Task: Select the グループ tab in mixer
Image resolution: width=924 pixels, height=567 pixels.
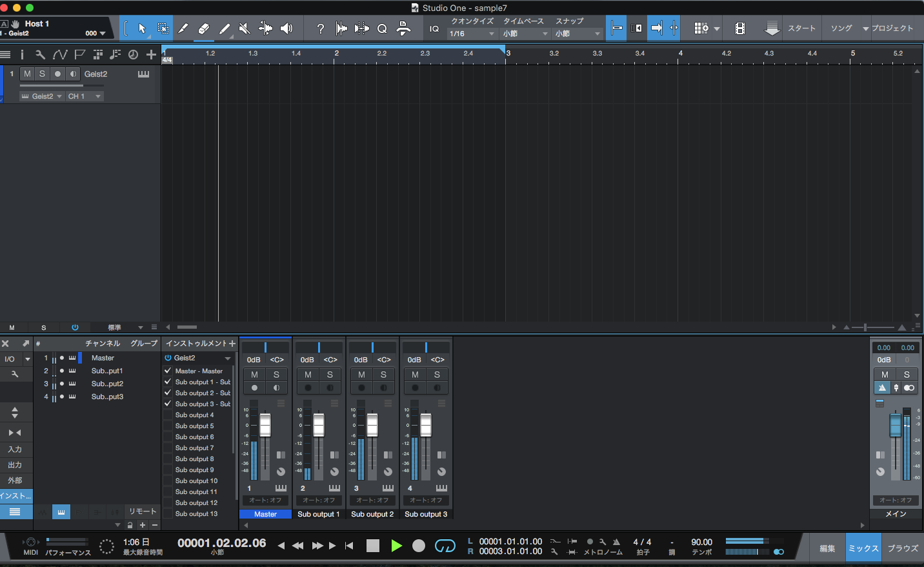Action: click(144, 344)
